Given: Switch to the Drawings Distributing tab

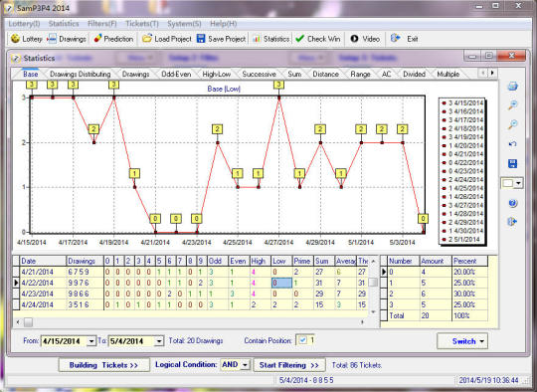Looking at the screenshot, I should click(81, 74).
